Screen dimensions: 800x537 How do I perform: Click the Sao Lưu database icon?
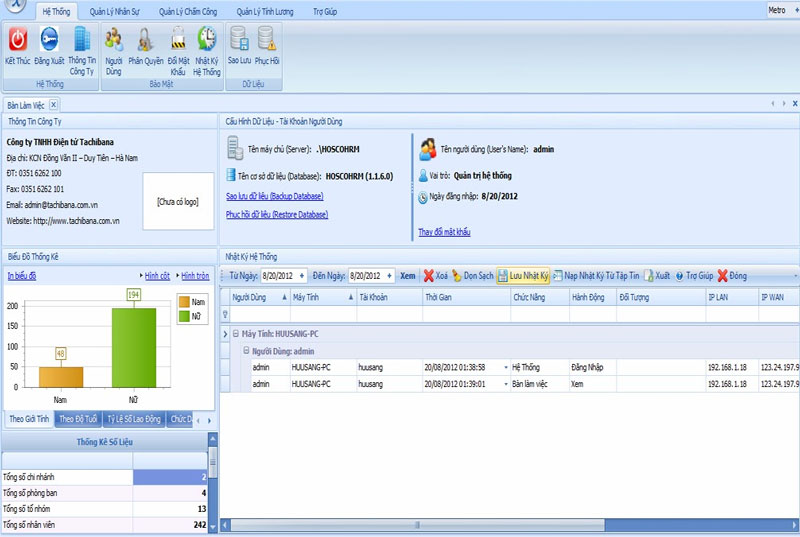(x=239, y=39)
